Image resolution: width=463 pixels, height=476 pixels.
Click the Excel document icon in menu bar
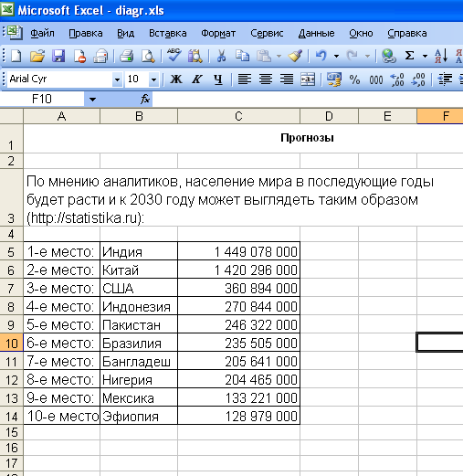(x=15, y=32)
